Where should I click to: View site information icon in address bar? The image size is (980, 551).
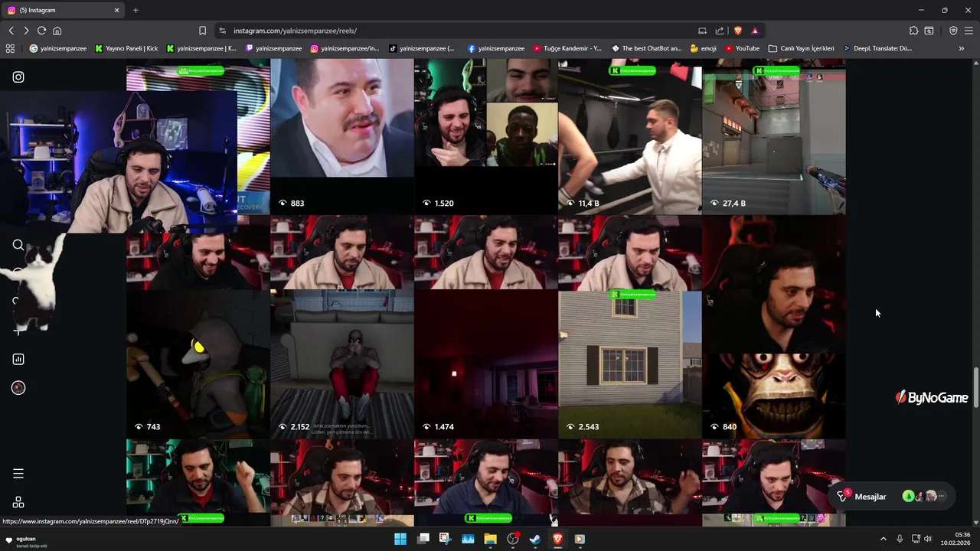point(222,31)
